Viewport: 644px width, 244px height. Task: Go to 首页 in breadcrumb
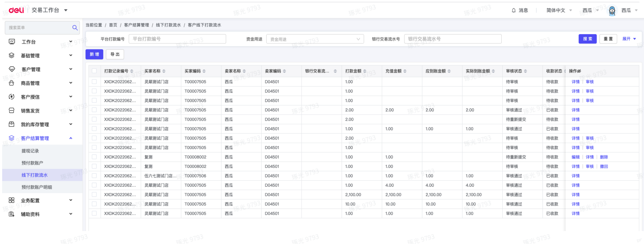[x=113, y=25]
